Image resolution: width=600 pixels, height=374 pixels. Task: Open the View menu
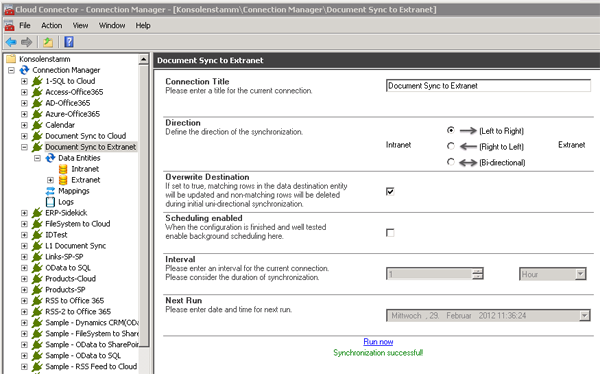(x=80, y=25)
